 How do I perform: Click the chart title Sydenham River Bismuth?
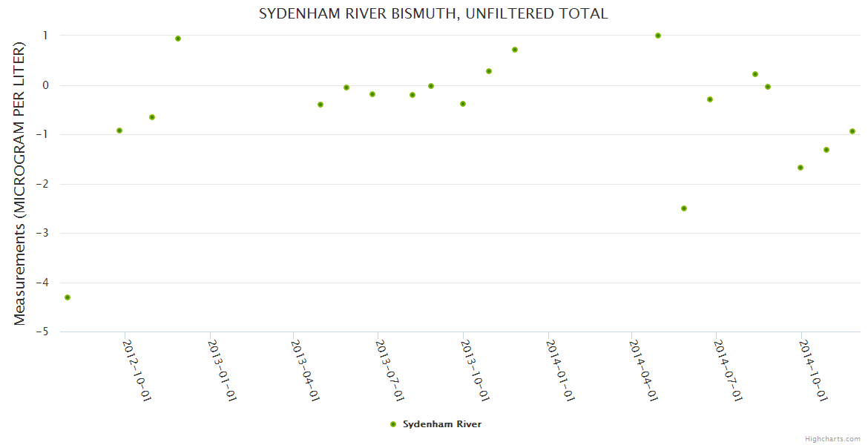pos(433,13)
